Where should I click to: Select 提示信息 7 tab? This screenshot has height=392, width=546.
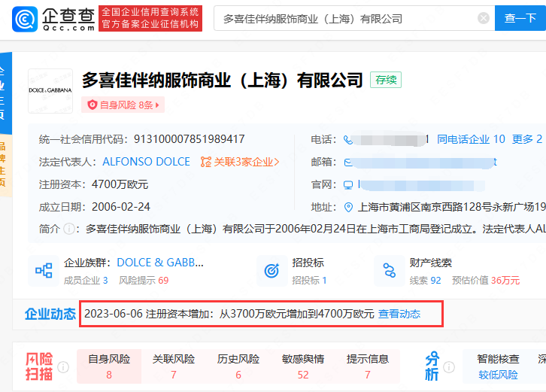click(367, 366)
